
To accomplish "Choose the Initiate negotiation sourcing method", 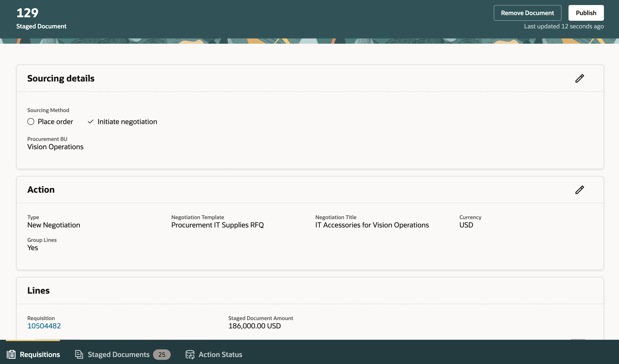I will tap(127, 121).
